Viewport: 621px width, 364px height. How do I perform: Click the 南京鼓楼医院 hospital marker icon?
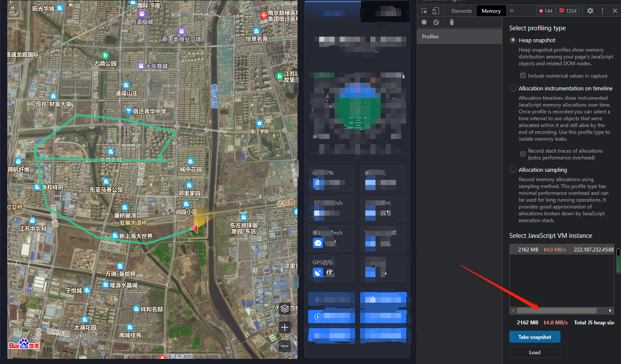point(263,15)
